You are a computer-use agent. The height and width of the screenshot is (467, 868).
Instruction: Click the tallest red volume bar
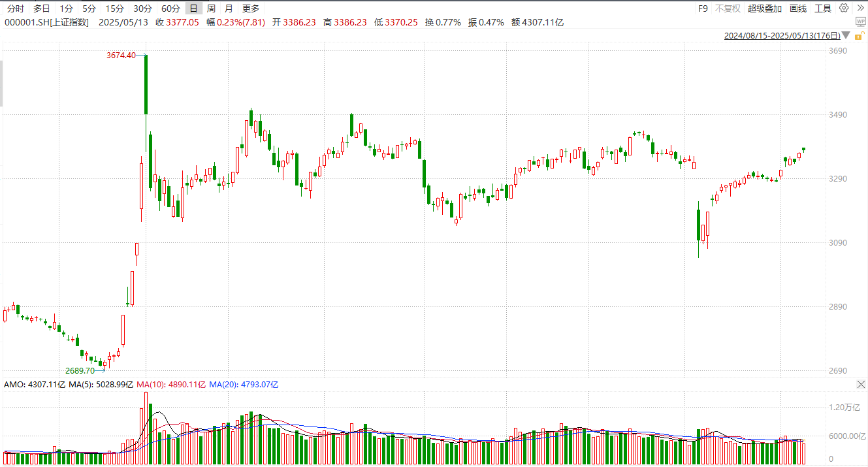pyautogui.click(x=146, y=428)
